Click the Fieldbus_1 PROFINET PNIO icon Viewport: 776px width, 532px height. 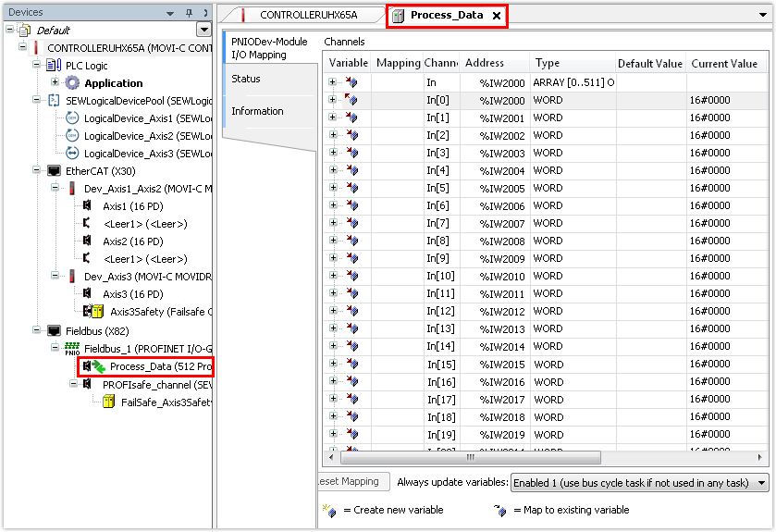(72, 347)
